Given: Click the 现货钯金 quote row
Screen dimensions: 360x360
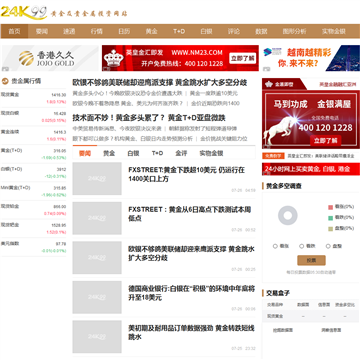Looking at the screenshot, I should [33, 229].
